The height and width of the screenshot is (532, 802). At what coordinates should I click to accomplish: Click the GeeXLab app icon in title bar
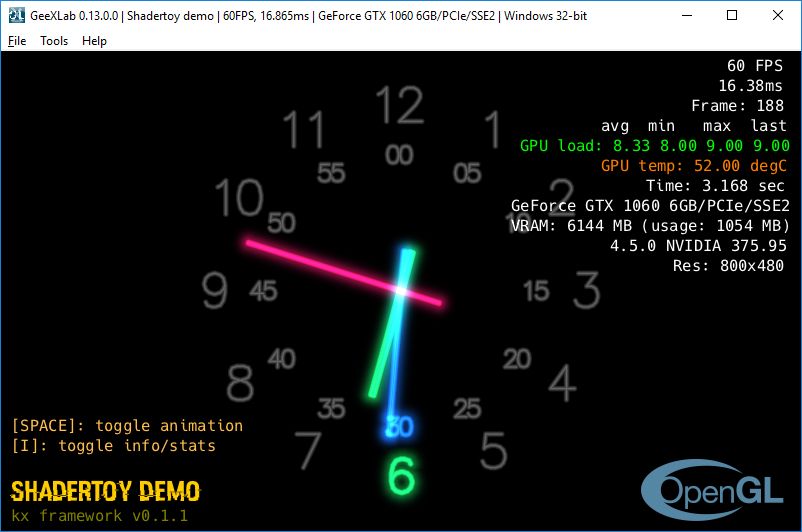[x=17, y=15]
